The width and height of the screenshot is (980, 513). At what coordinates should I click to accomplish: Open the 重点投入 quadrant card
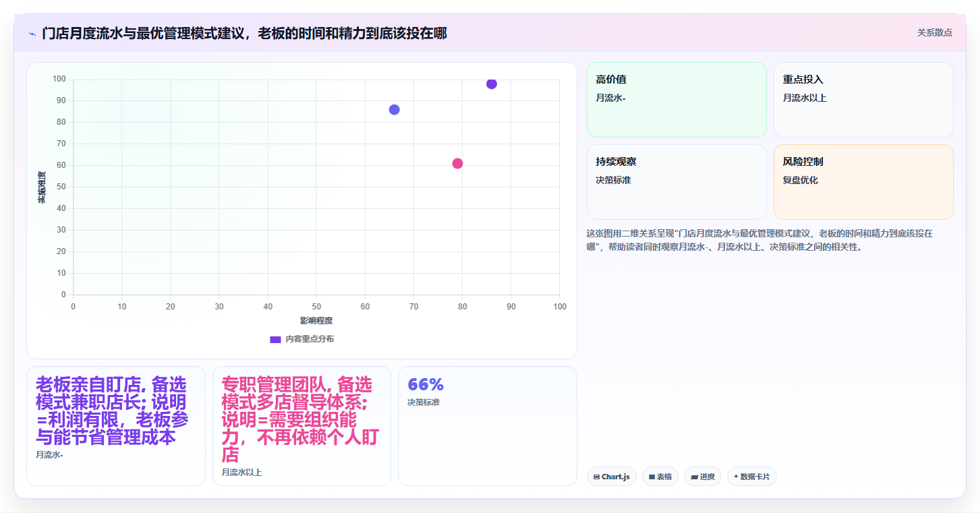coord(863,100)
